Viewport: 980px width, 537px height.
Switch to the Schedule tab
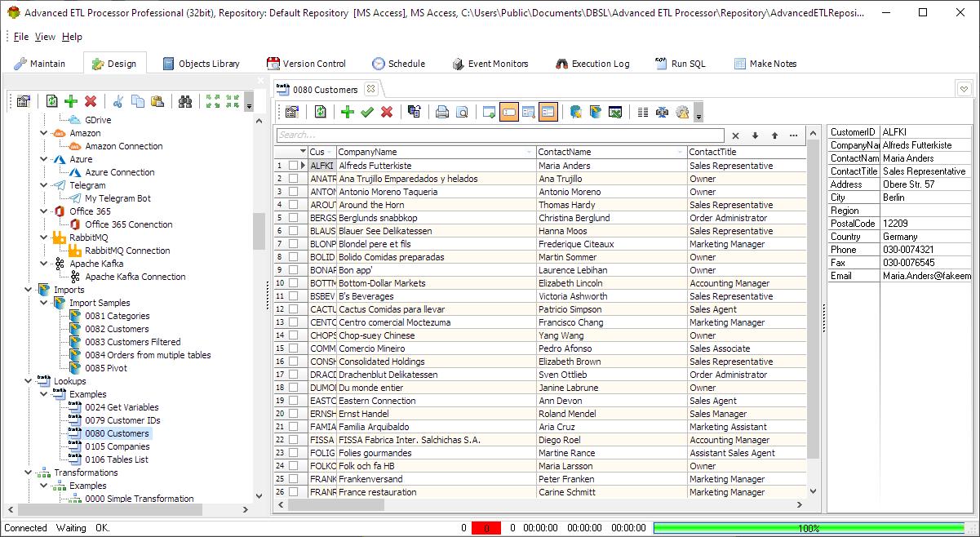[399, 64]
